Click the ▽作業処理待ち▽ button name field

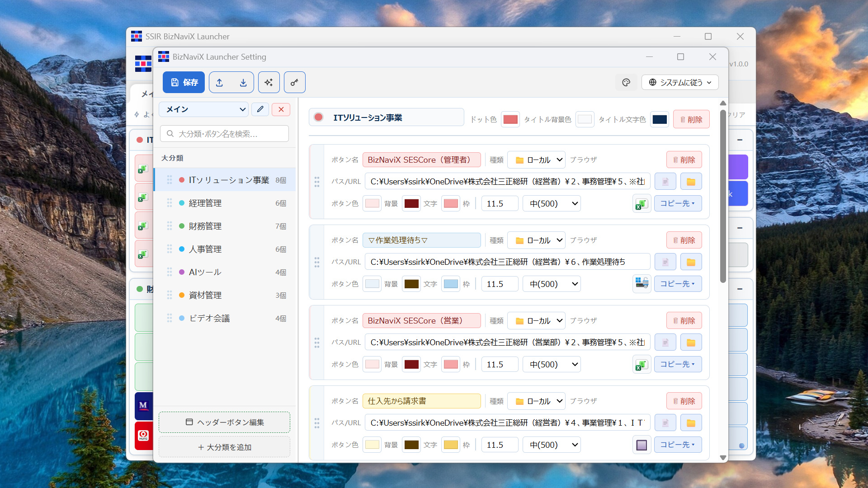pyautogui.click(x=421, y=240)
